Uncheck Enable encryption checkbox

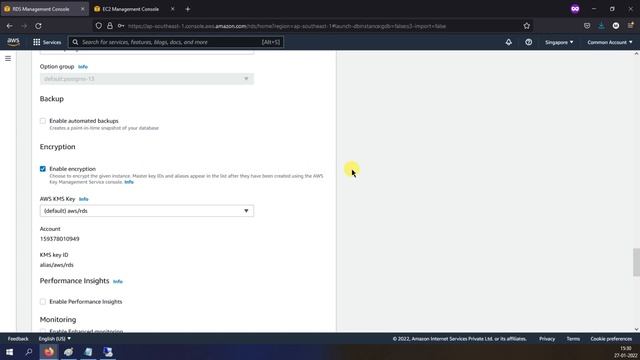click(43, 169)
